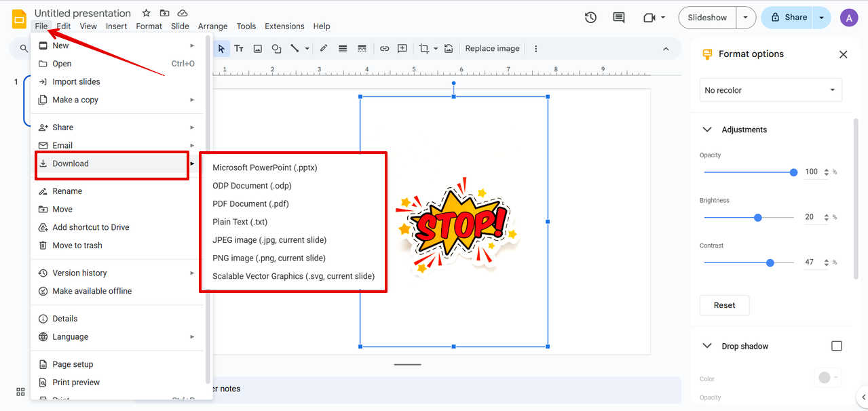The image size is (868, 411).
Task: Open the version history clock icon
Action: pyautogui.click(x=590, y=18)
